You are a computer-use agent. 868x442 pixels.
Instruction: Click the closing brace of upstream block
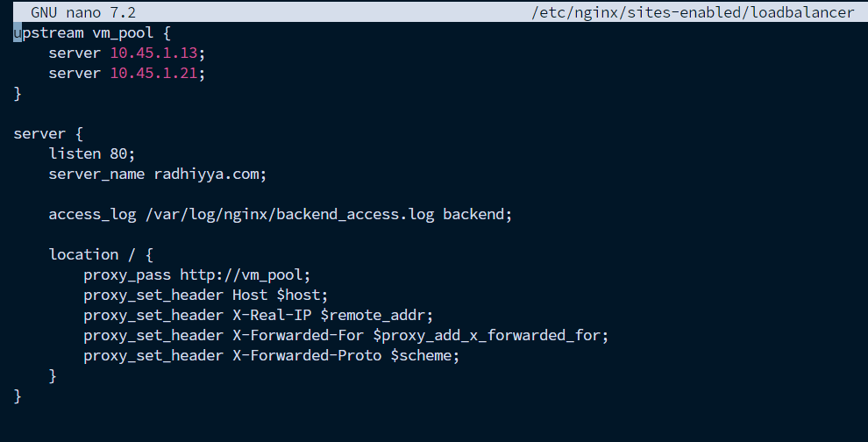[x=18, y=93]
